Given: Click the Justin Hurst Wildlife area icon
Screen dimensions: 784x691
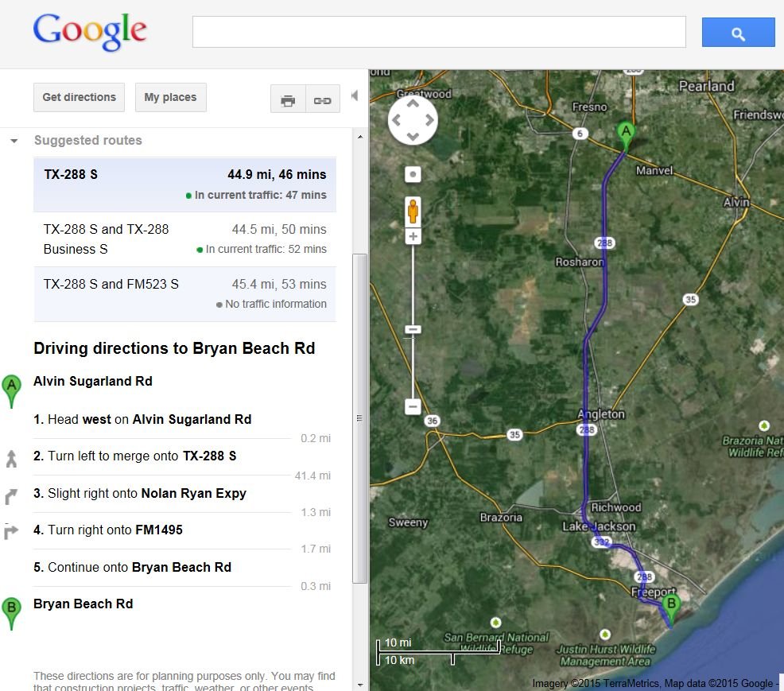Looking at the screenshot, I should (x=605, y=634).
